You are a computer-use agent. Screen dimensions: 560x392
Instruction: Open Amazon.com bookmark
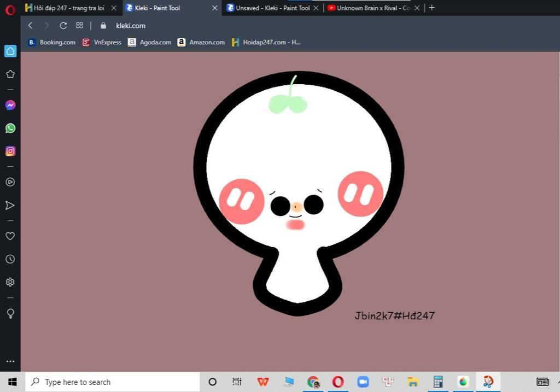click(201, 42)
